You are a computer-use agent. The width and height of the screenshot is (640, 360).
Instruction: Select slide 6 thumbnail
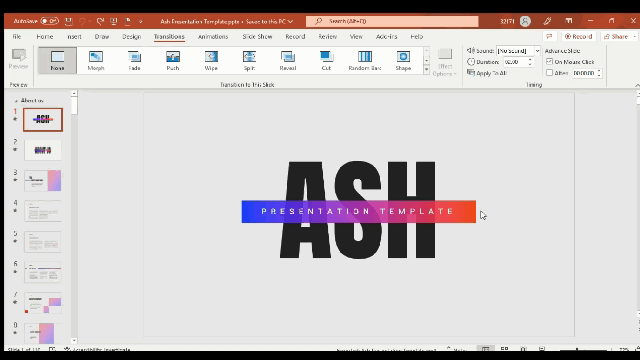(43, 272)
